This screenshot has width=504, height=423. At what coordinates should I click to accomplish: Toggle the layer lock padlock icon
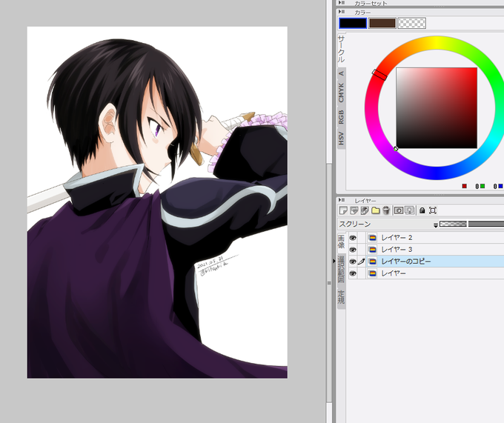pyautogui.click(x=422, y=210)
